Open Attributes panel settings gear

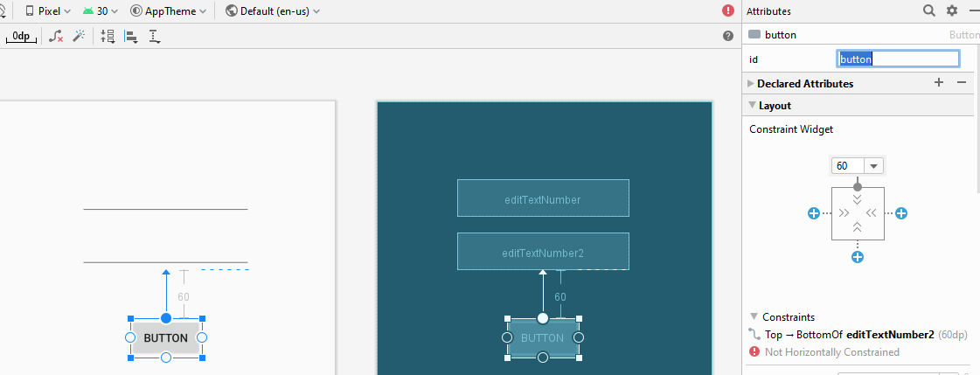[952, 10]
